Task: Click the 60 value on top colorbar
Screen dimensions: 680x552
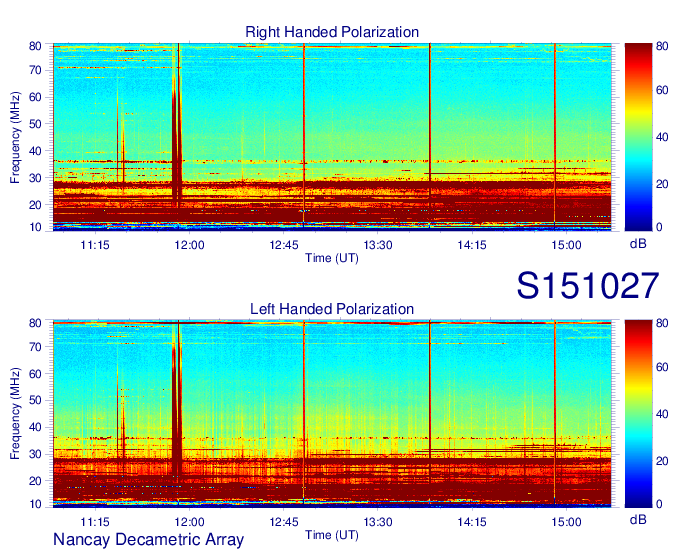Action: (662, 90)
